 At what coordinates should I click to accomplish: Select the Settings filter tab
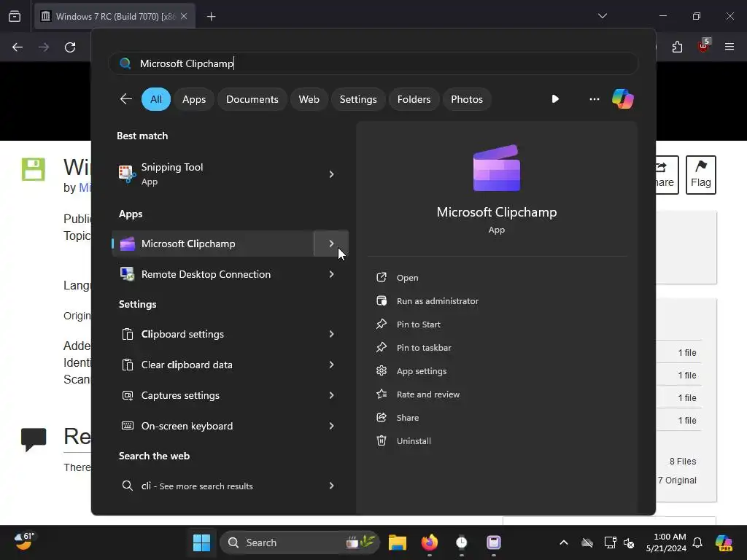358,99
